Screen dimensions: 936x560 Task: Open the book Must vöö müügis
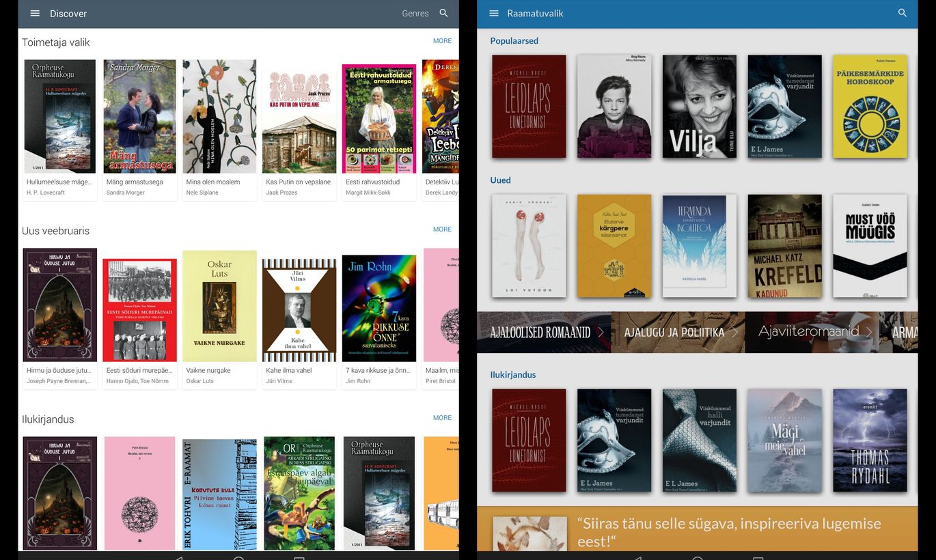pos(870,246)
